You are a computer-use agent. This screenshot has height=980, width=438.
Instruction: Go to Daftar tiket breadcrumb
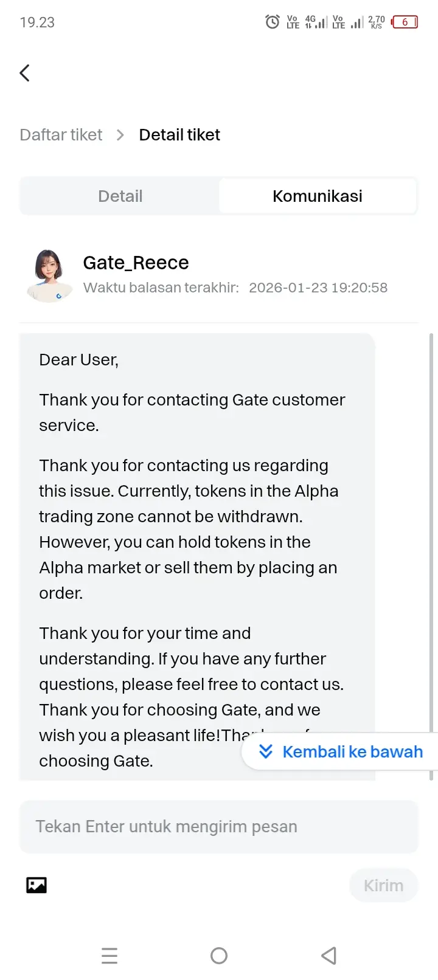click(x=61, y=135)
